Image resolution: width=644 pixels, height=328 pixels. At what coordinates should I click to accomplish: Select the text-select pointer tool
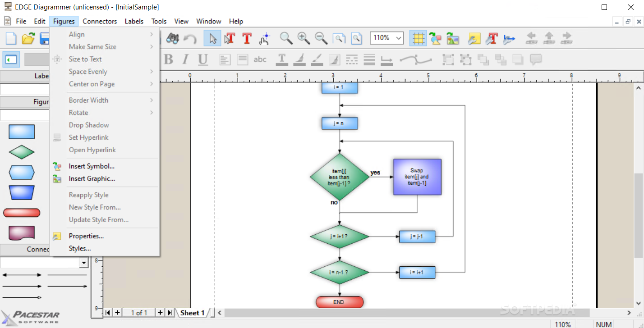pyautogui.click(x=230, y=38)
